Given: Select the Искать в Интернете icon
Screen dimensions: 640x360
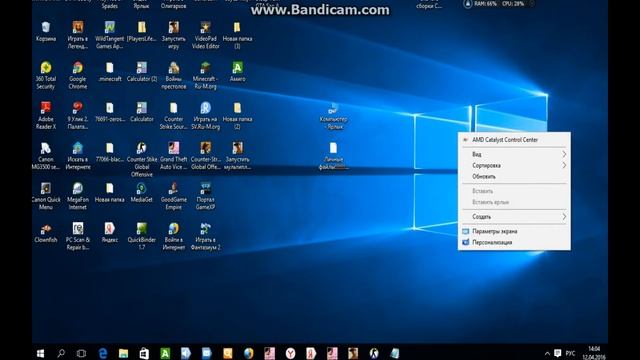Looking at the screenshot, I should pyautogui.click(x=78, y=156).
